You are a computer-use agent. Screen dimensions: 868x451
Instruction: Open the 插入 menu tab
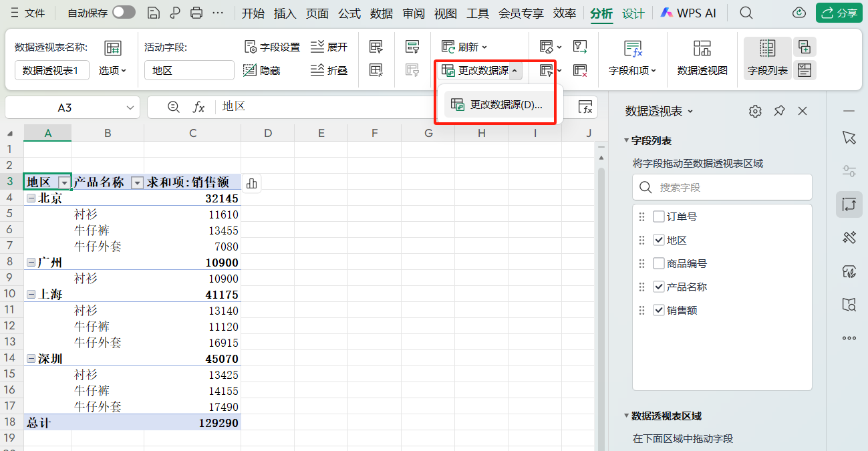[285, 12]
